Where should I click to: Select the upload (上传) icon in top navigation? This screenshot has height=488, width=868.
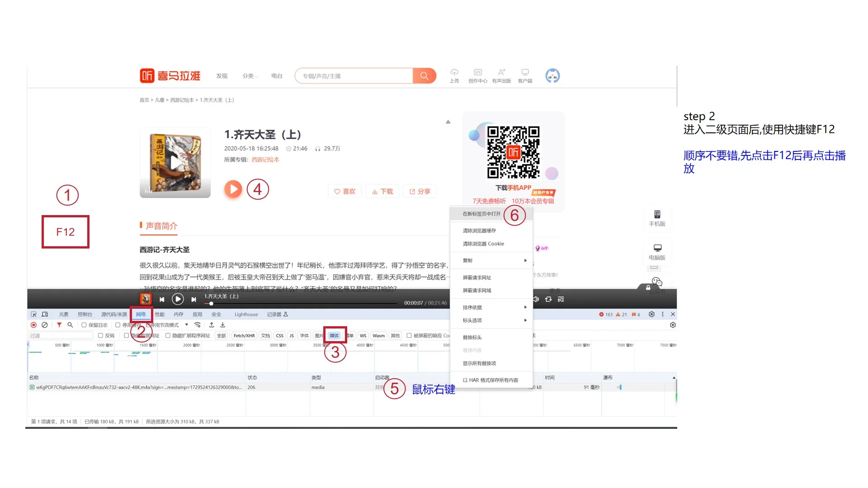454,75
